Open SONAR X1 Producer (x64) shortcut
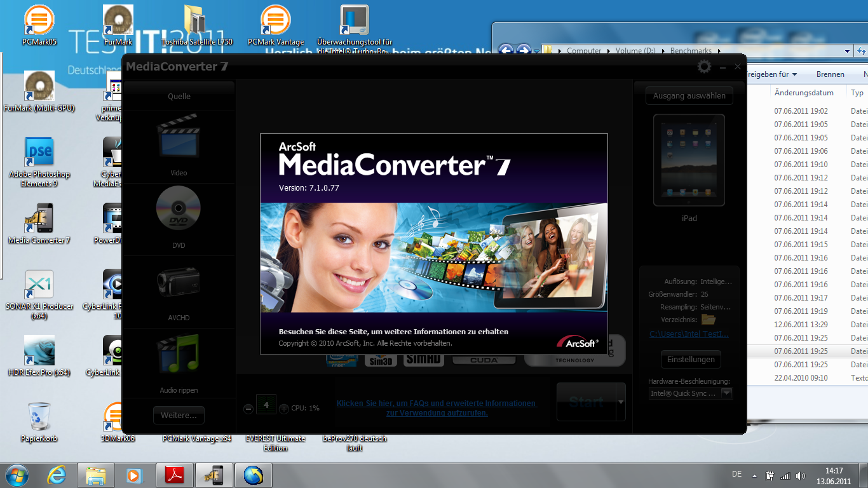 (39, 295)
